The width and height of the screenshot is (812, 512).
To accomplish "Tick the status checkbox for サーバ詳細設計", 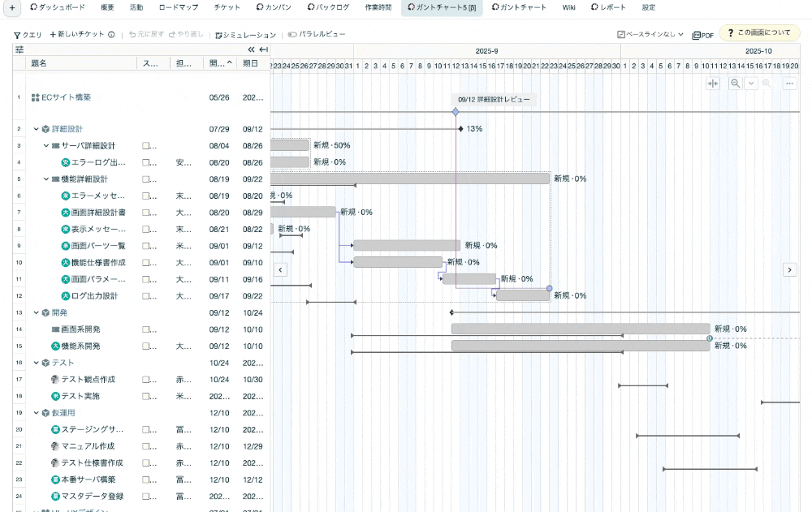I will tap(146, 146).
